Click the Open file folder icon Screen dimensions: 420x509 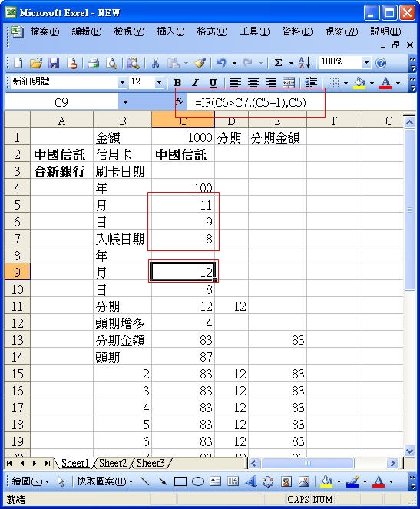click(x=36, y=63)
